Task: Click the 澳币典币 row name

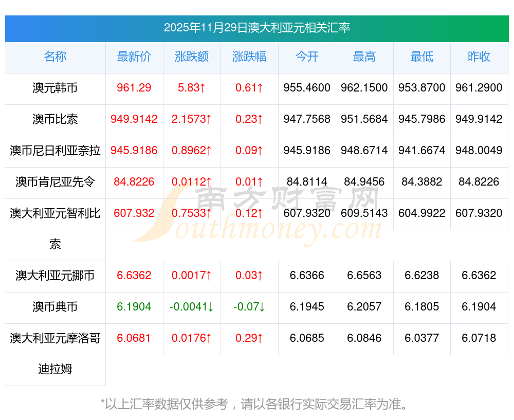Action: 55,307
